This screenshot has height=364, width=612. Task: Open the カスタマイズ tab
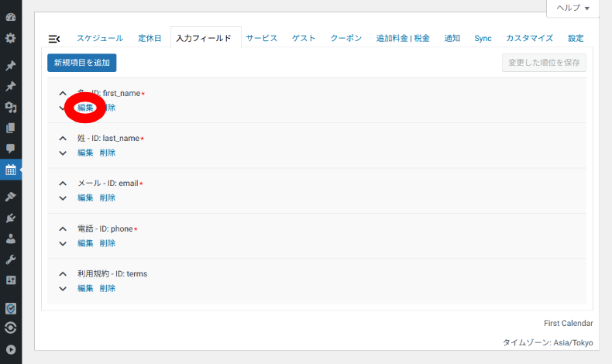[x=530, y=38]
